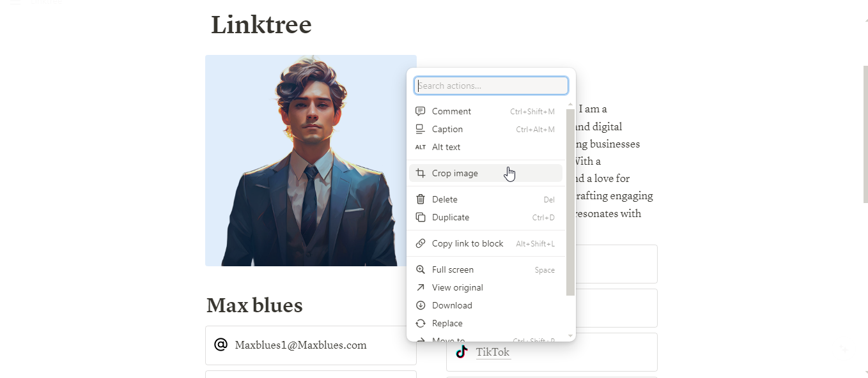
Task: Click the Copy link chain icon
Action: click(420, 243)
